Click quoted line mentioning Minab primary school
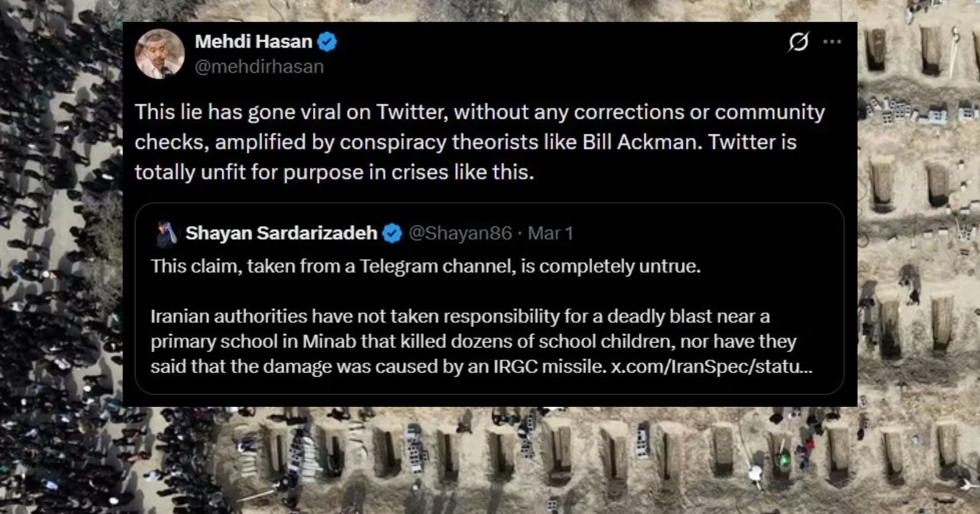 tap(473, 341)
